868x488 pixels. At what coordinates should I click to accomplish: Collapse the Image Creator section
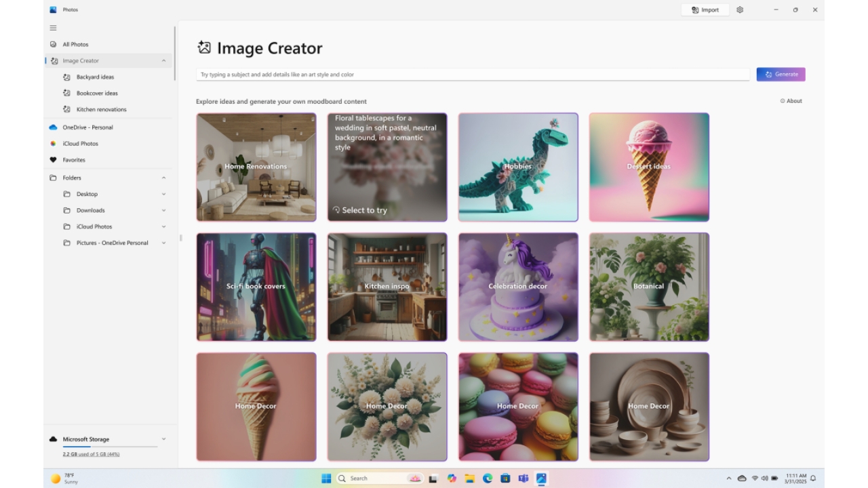tap(163, 61)
